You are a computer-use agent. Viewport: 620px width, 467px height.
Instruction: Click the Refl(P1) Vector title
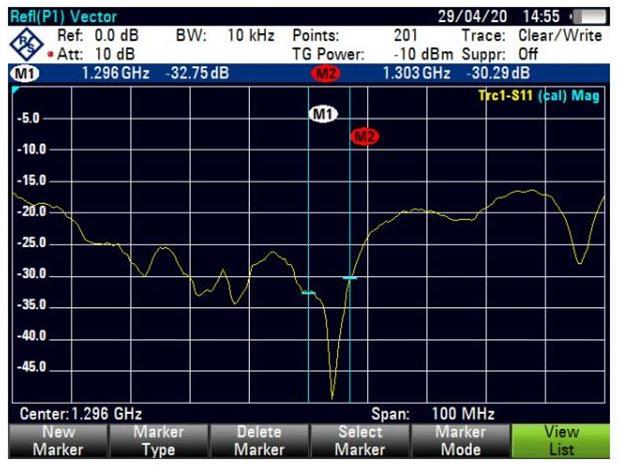tap(64, 17)
